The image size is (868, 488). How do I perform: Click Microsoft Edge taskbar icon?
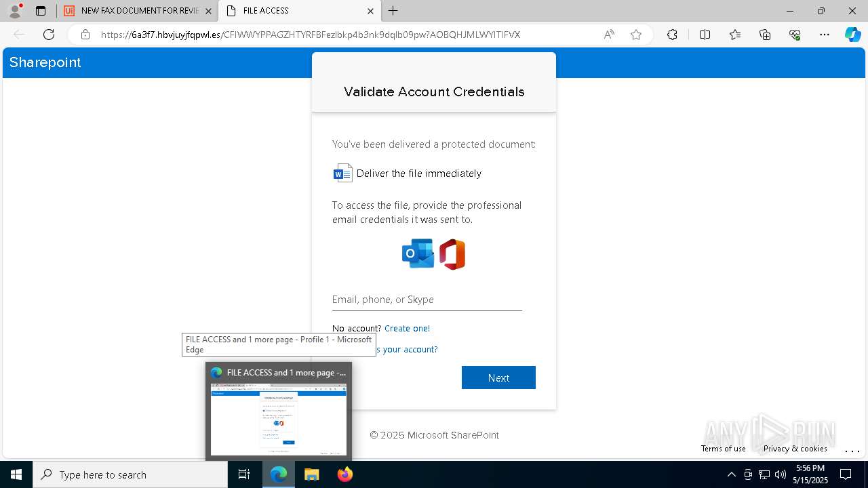279,474
